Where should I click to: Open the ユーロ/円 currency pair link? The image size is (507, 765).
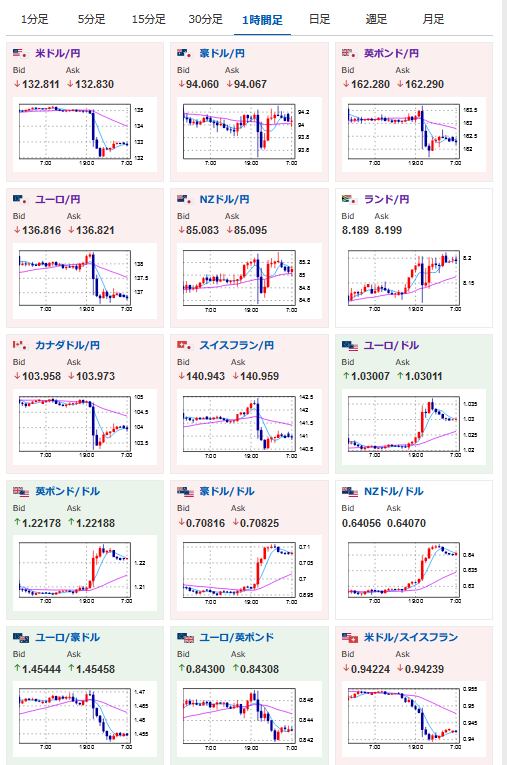(x=58, y=199)
